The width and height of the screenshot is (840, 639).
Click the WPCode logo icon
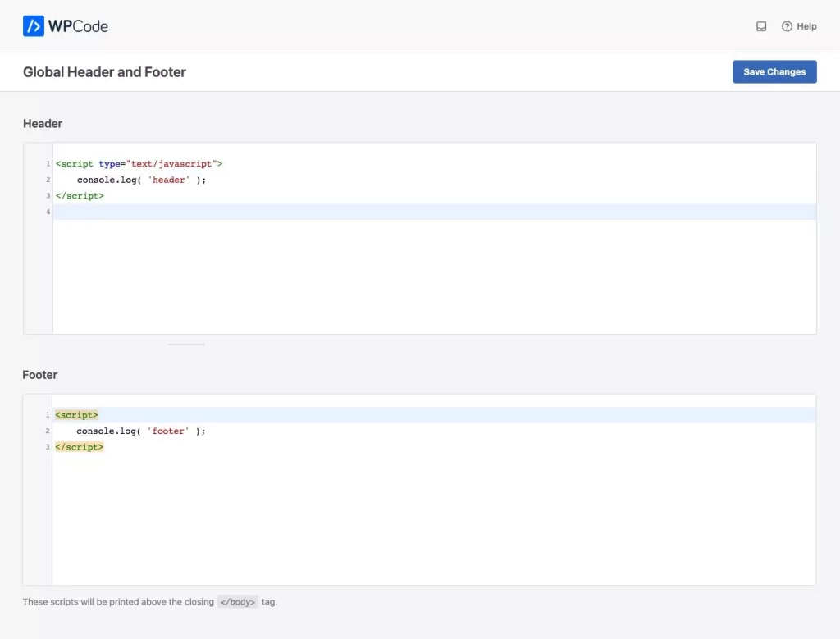point(33,25)
